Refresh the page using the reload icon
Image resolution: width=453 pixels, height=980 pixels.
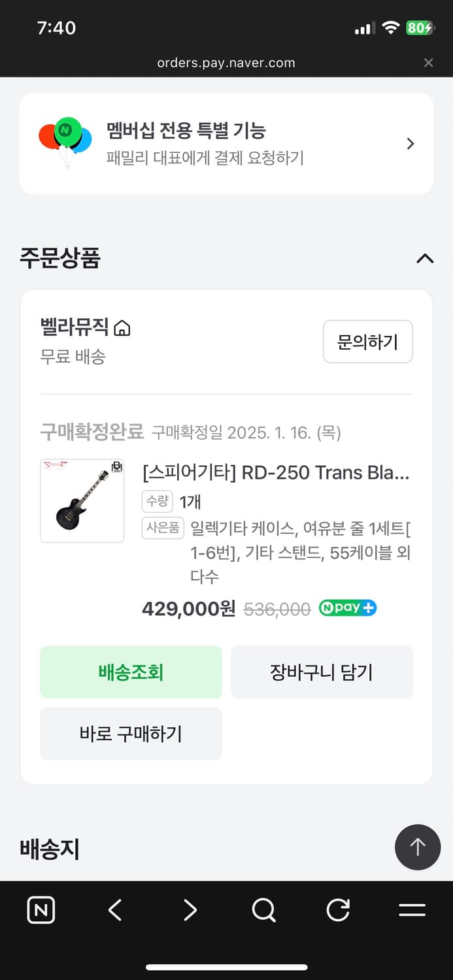(x=337, y=909)
